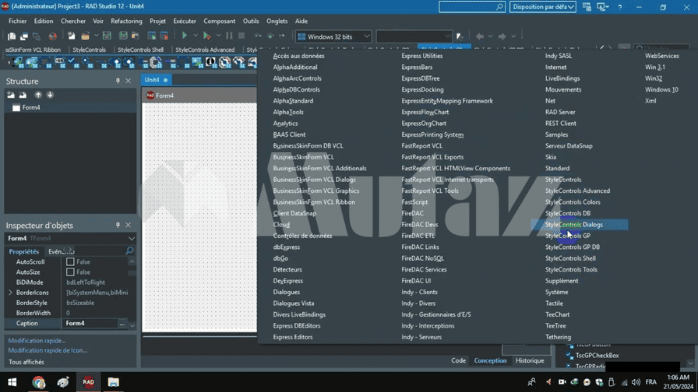Click the Open file folder toolbar icon

85,36
